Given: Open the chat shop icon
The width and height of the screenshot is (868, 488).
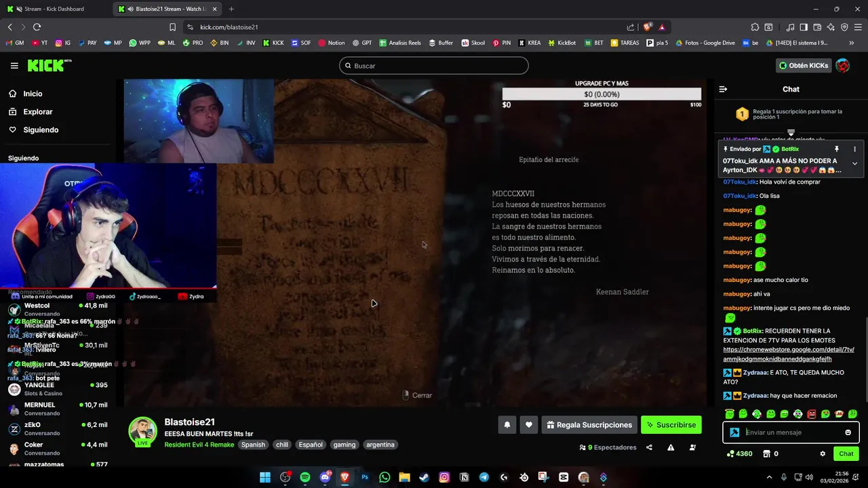Looking at the screenshot, I should tap(767, 453).
